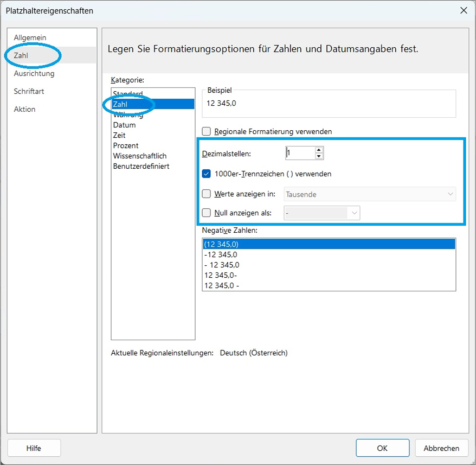Go to the Schriftart page

click(29, 91)
